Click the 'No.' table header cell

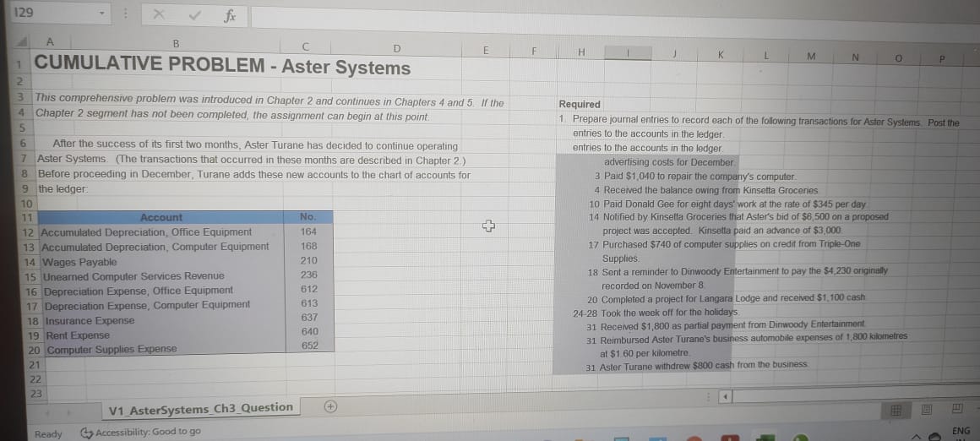coord(308,217)
